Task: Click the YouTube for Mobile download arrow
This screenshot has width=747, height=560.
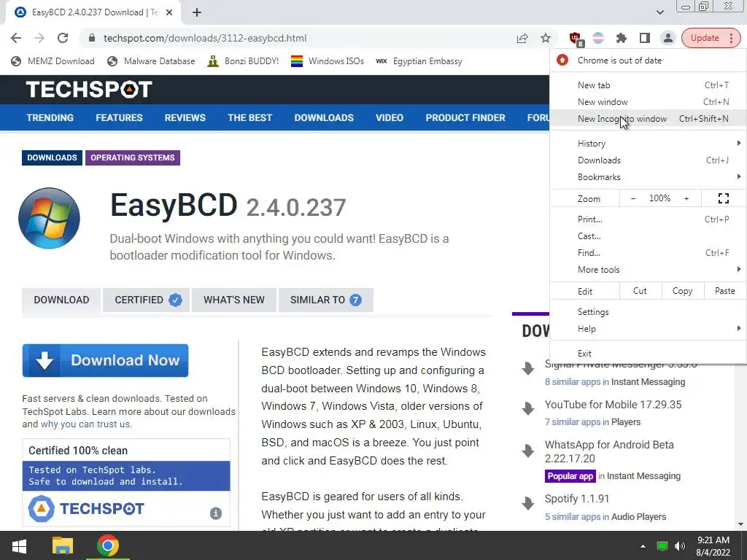Action: coord(528,408)
